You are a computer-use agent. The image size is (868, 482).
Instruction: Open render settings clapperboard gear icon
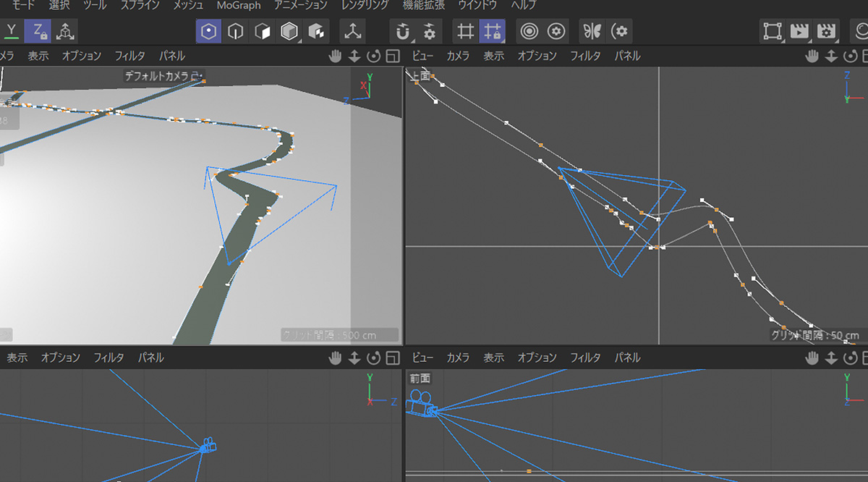(x=826, y=31)
